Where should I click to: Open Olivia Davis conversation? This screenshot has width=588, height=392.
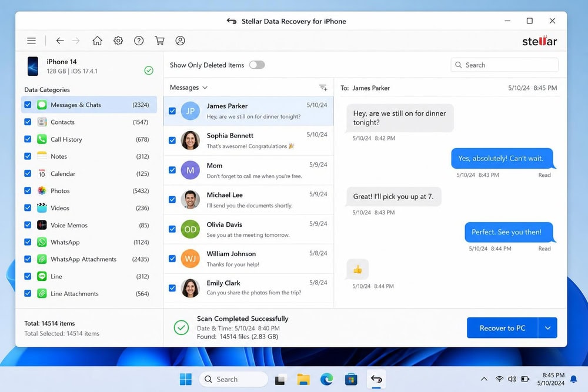click(x=249, y=229)
